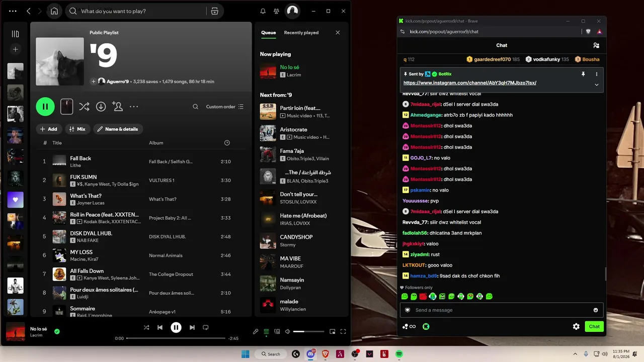Open lyrics microphone icon

[x=256, y=331]
